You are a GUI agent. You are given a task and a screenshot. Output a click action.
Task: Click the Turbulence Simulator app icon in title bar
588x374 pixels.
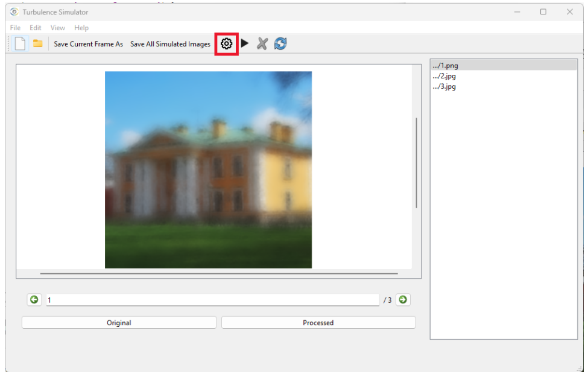click(x=14, y=11)
